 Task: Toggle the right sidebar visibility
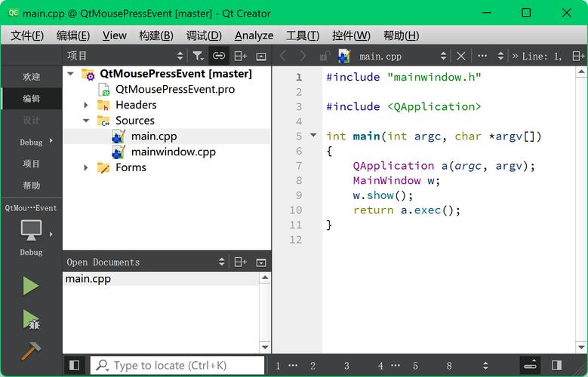556,366
